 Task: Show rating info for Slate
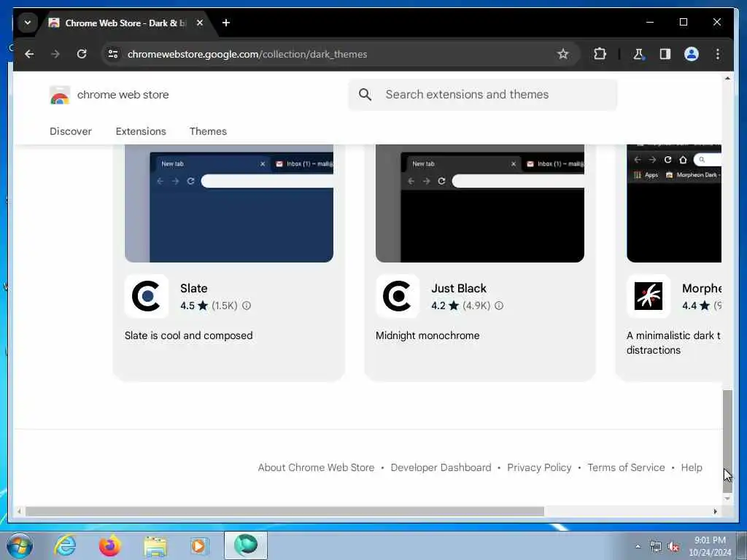click(247, 306)
